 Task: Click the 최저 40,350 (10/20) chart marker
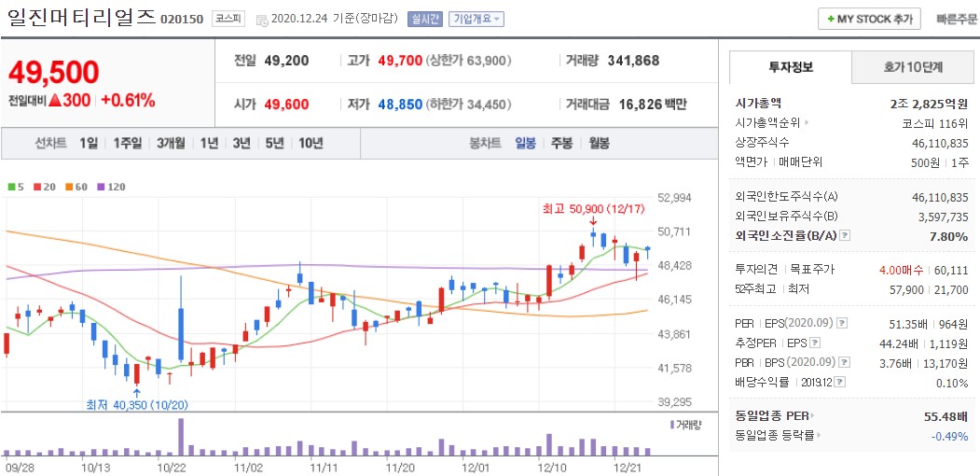[137, 405]
